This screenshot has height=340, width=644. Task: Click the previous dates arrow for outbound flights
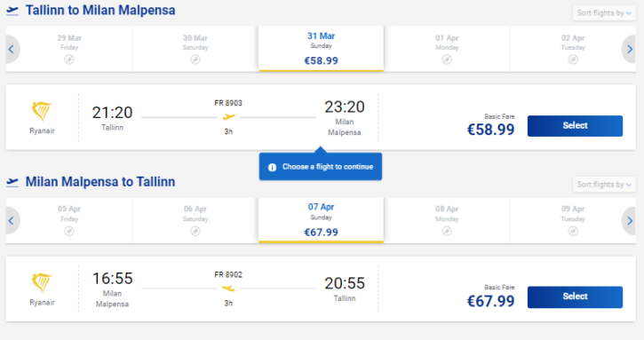[x=12, y=50]
